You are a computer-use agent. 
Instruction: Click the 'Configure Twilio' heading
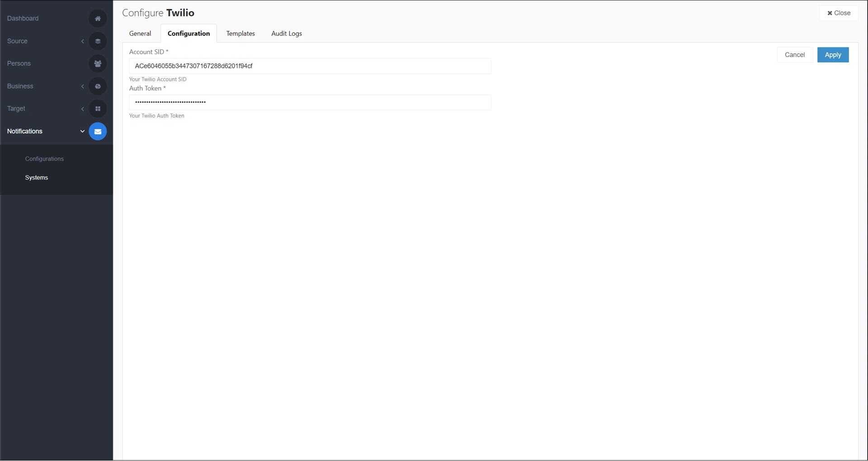coord(158,13)
